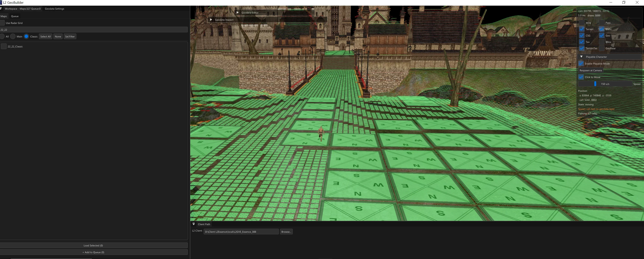This screenshot has width=644, height=259.
Task: Expand the Geodata Editor panel arrow
Action: click(237, 12)
